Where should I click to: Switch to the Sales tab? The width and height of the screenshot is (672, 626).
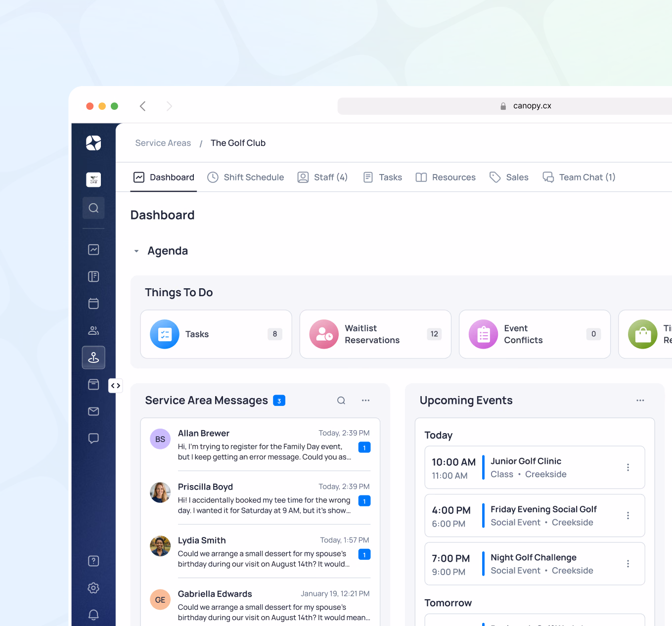(509, 178)
